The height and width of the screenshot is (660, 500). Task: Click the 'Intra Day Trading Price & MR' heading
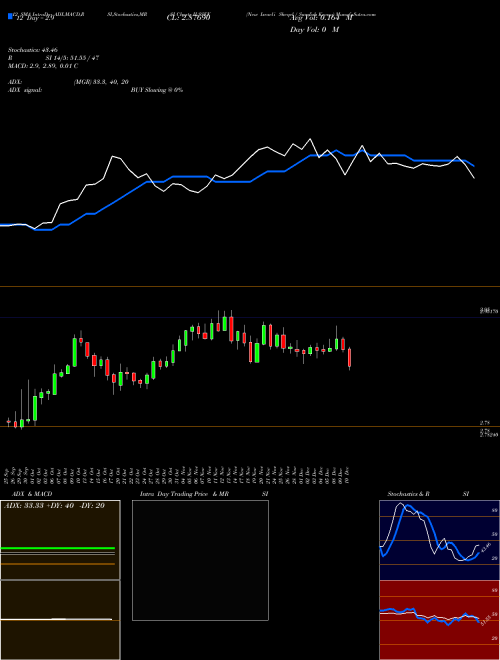tap(184, 494)
